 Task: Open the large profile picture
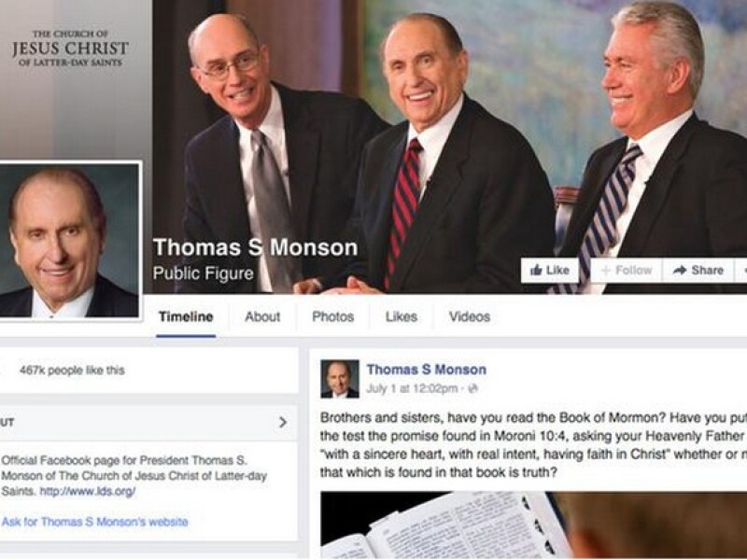(x=69, y=240)
